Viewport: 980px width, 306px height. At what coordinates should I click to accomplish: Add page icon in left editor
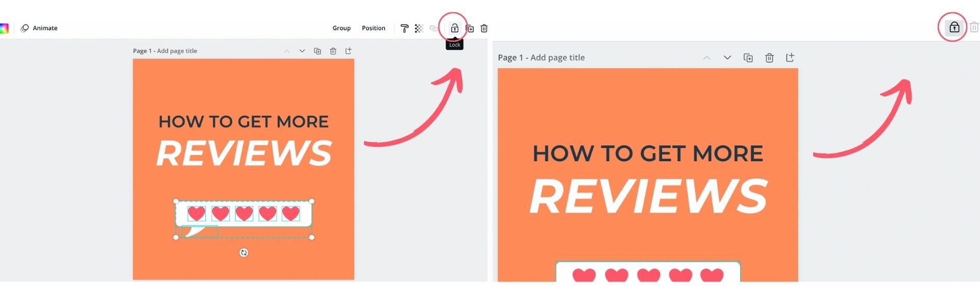349,51
